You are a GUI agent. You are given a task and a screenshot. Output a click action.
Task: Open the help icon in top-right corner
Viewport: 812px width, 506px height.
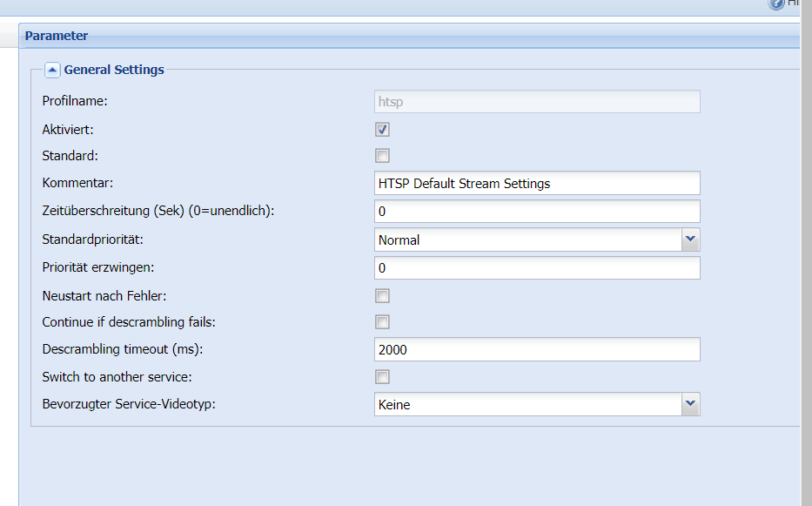click(775, 3)
